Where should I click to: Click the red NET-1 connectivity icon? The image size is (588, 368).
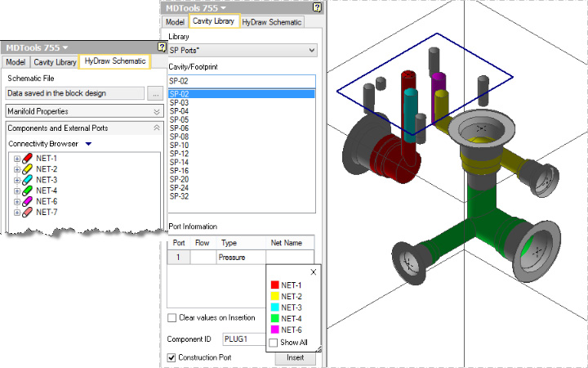(27, 158)
